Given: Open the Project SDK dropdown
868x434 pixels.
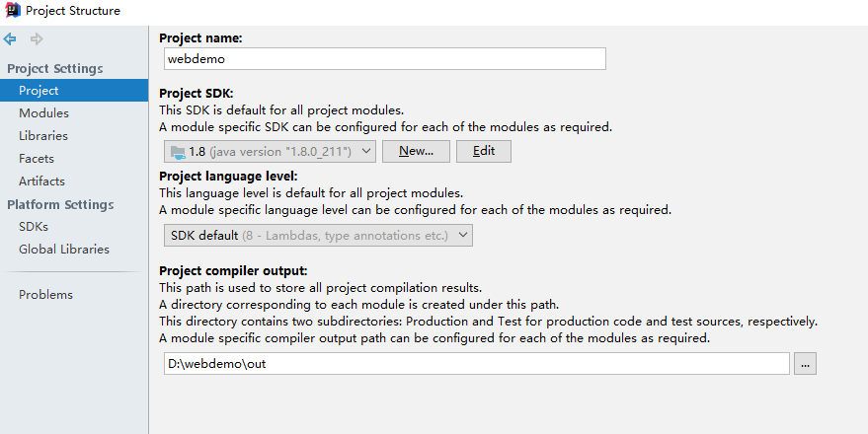Looking at the screenshot, I should coord(270,151).
